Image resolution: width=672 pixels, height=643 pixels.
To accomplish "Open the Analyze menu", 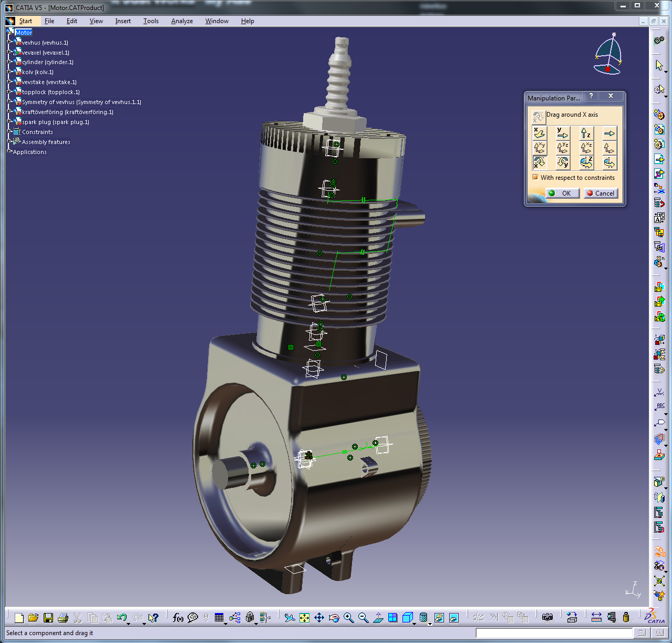I will click(182, 21).
